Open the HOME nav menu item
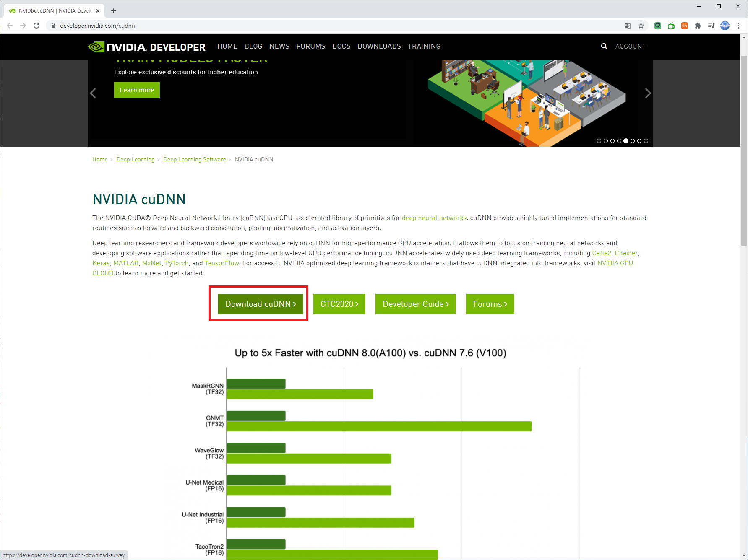 click(x=227, y=46)
